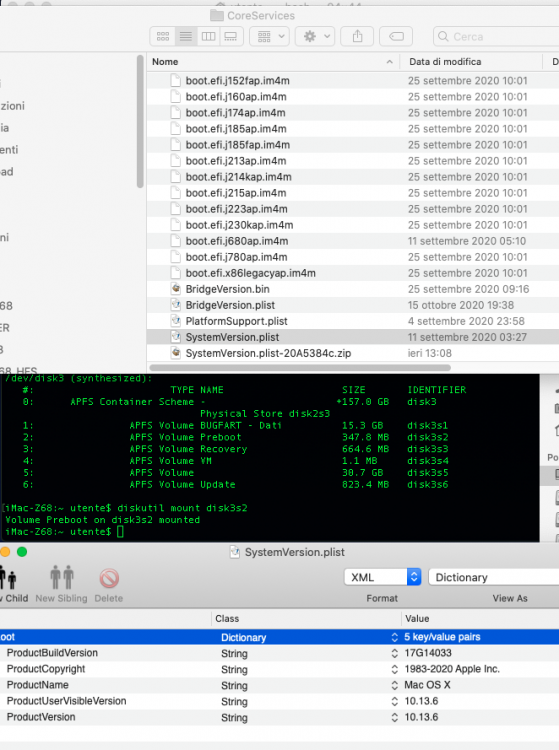Viewport: 559px width, 750px height.
Task: Open the group-by arrangement dropdown
Action: pos(270,36)
